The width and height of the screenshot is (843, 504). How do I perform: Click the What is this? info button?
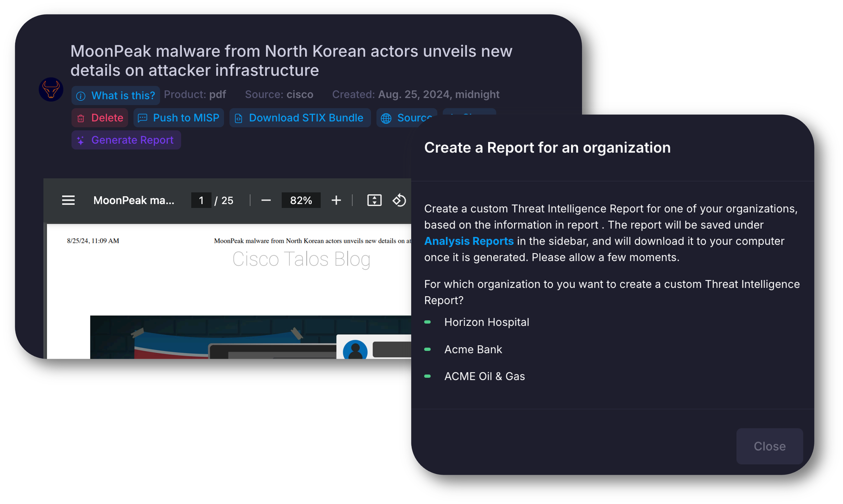pos(115,95)
